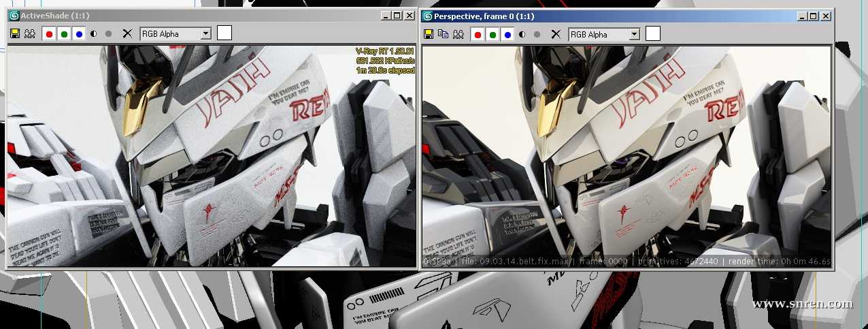868x329 pixels.
Task: Open the Perspective window system menu icon
Action: pyautogui.click(x=428, y=16)
